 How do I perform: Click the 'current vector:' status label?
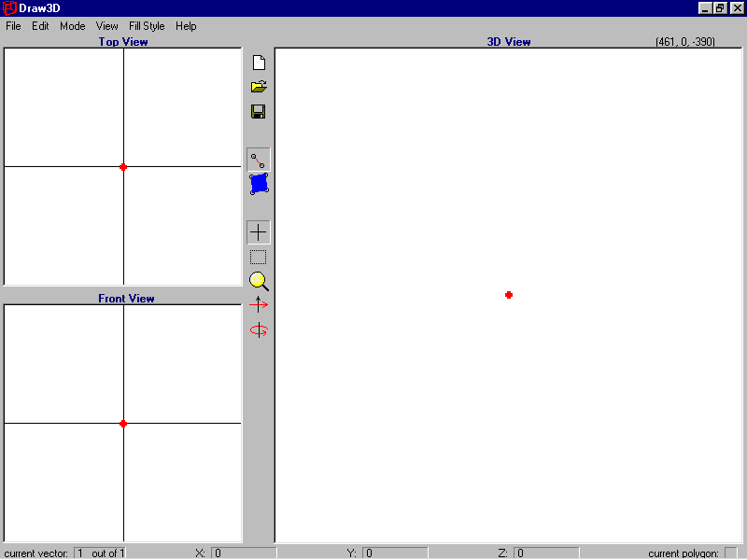(36, 553)
